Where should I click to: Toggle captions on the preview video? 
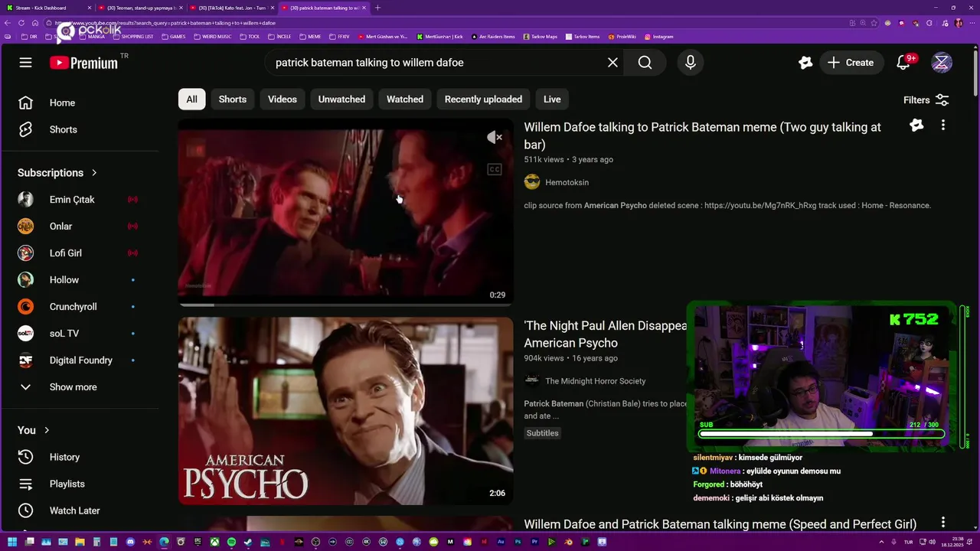tap(495, 169)
